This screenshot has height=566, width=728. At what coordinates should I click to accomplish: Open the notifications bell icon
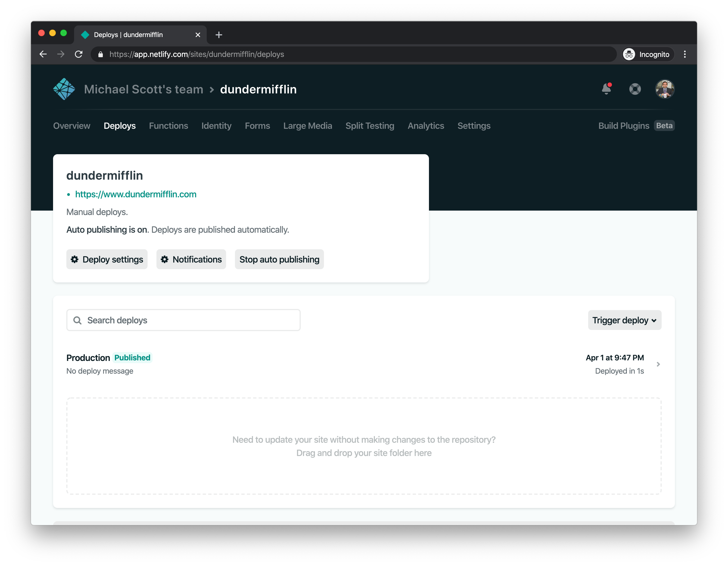click(x=606, y=89)
